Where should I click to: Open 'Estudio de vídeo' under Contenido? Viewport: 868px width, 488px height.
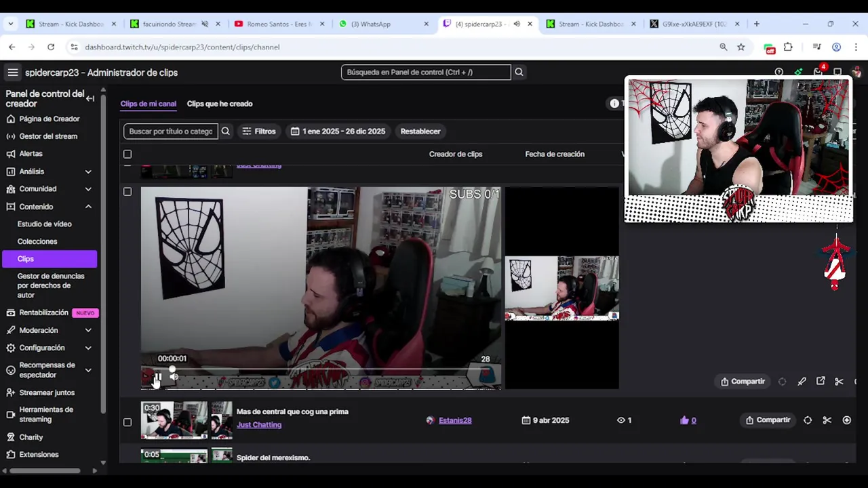(45, 224)
